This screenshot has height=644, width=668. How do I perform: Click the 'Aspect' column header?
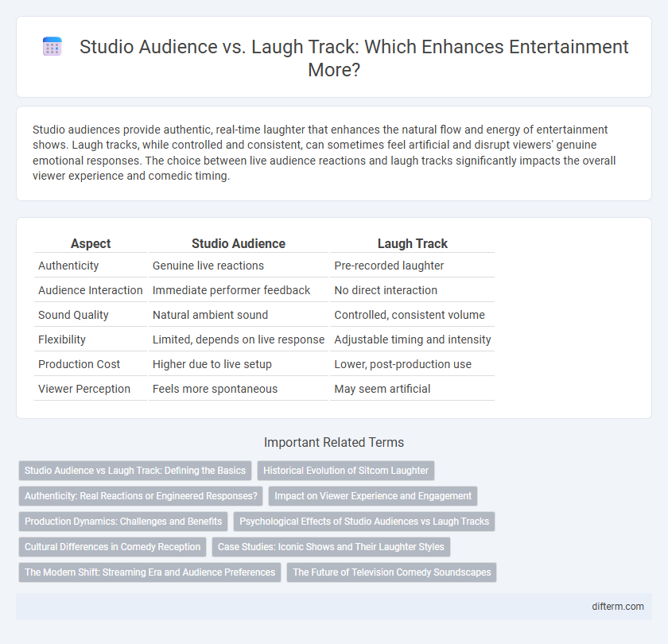click(x=91, y=243)
